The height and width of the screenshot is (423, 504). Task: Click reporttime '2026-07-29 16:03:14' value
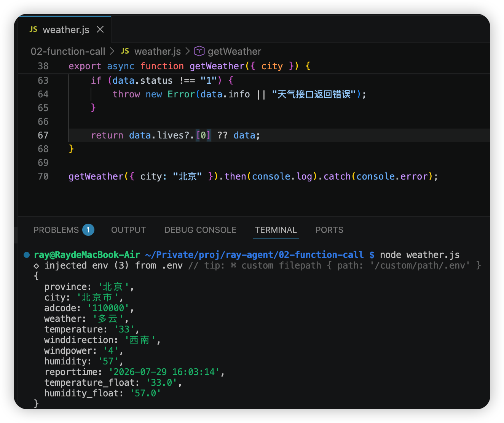164,372
